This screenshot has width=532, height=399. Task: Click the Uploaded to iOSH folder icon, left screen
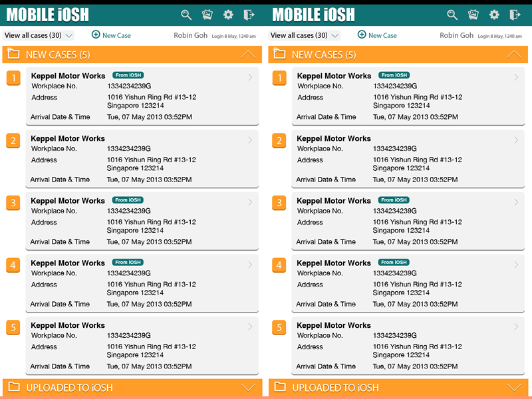click(14, 386)
